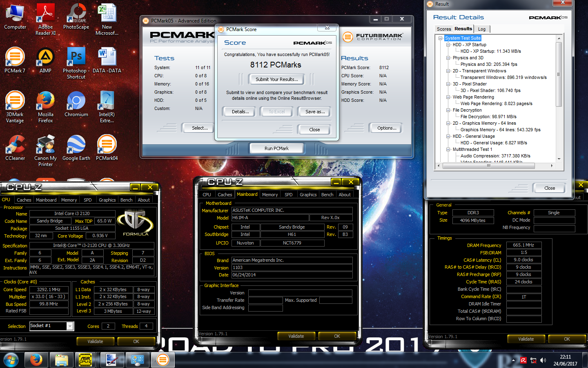Viewport: 588px width, 368px height.
Task: Select the File Decryption: 98.971 MB/s row
Action: [x=488, y=117]
